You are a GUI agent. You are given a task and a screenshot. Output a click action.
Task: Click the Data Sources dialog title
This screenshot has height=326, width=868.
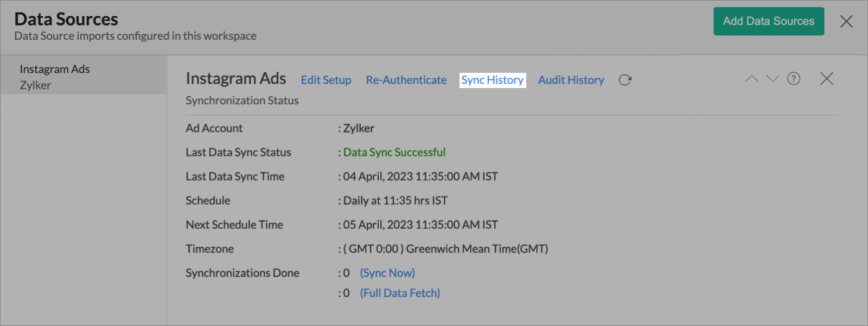tap(66, 20)
